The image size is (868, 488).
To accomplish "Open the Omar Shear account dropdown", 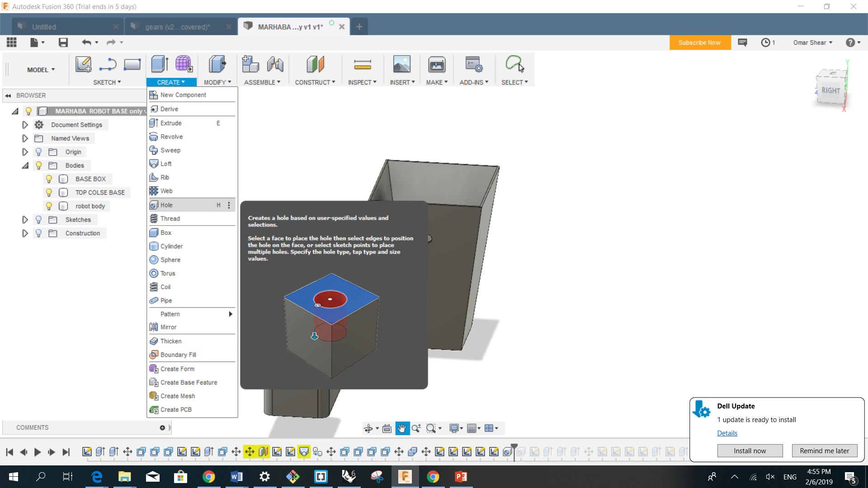I will pyautogui.click(x=812, y=42).
